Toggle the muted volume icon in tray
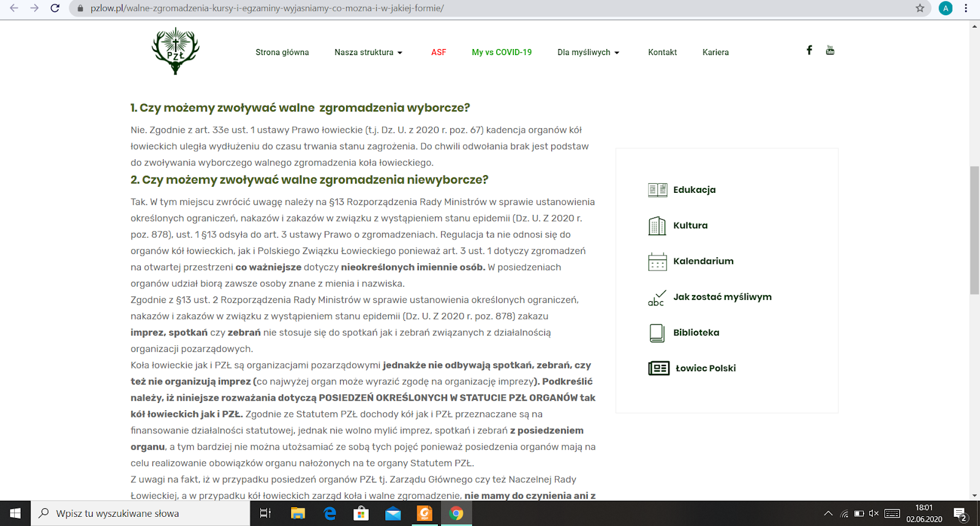 pos(874,513)
